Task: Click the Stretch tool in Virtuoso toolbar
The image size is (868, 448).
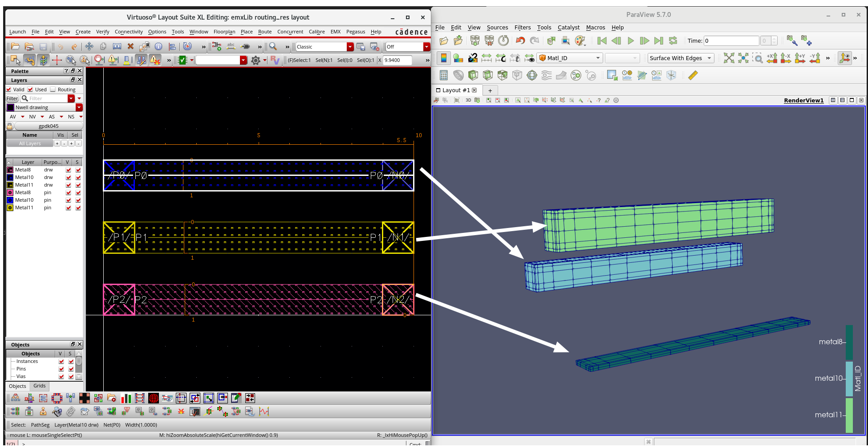Action: [117, 46]
